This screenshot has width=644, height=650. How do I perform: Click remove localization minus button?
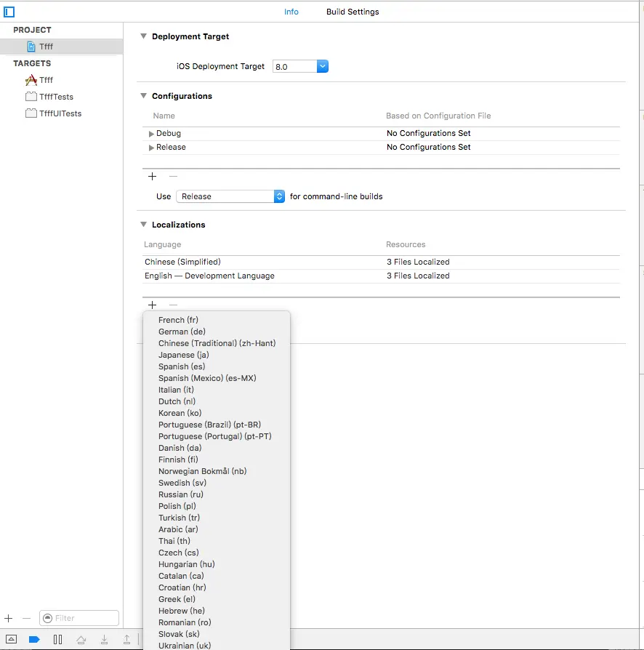(x=173, y=305)
